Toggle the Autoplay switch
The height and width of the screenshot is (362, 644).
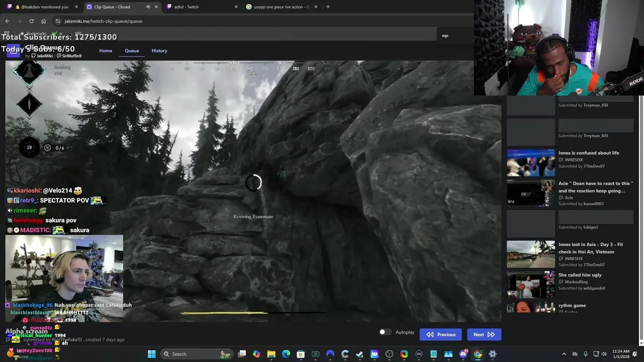pyautogui.click(x=385, y=332)
